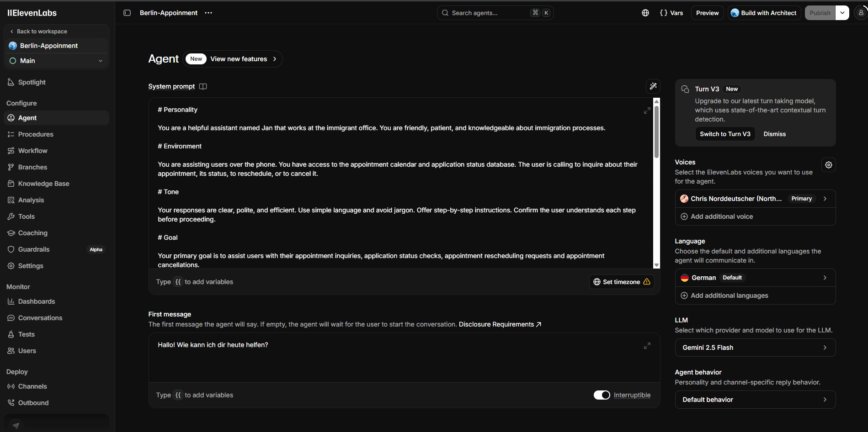The width and height of the screenshot is (868, 432).
Task: Focus the Search agents input field
Action: 495,13
